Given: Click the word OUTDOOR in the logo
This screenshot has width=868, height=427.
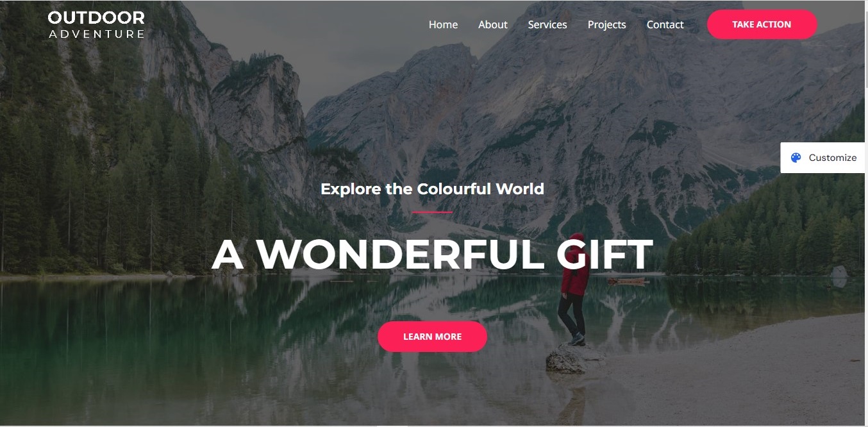Looking at the screenshot, I should 96,18.
